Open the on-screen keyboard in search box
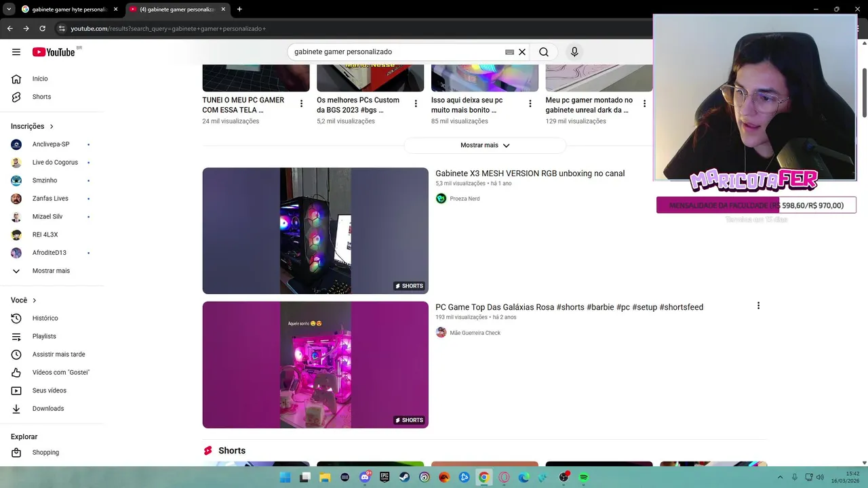868x488 pixels. [x=509, y=52]
